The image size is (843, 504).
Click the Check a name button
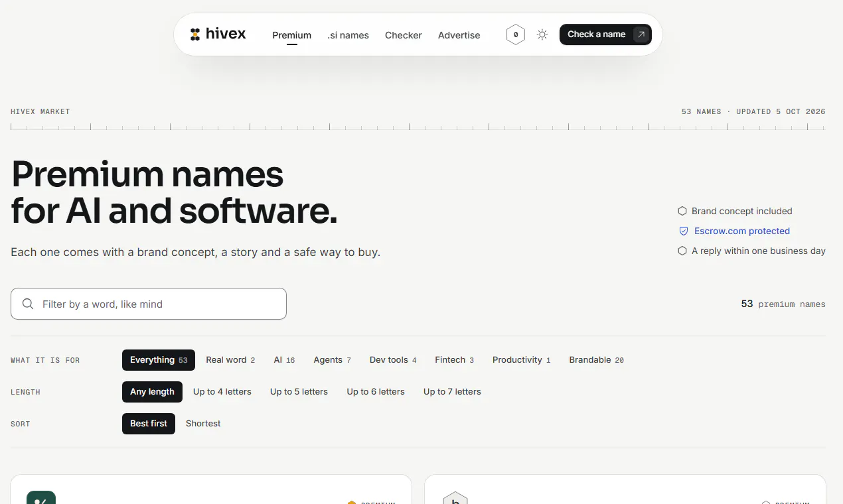tap(605, 34)
